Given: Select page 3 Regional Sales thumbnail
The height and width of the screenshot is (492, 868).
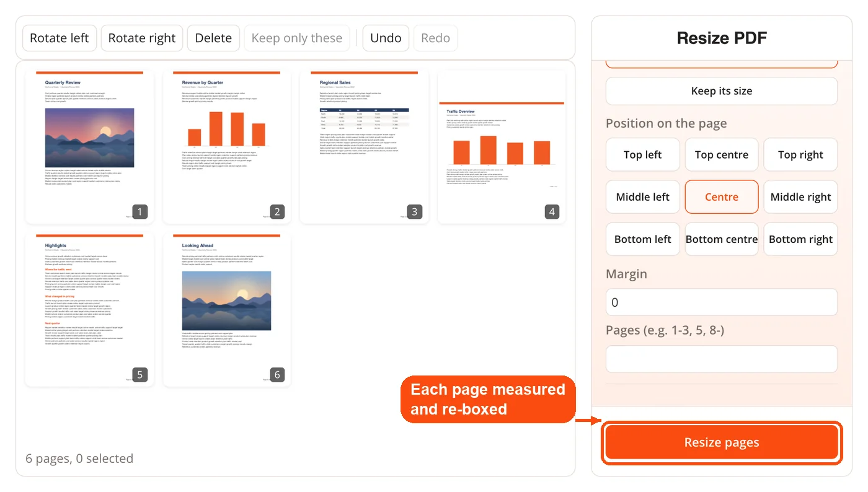Looking at the screenshot, I should click(x=364, y=146).
